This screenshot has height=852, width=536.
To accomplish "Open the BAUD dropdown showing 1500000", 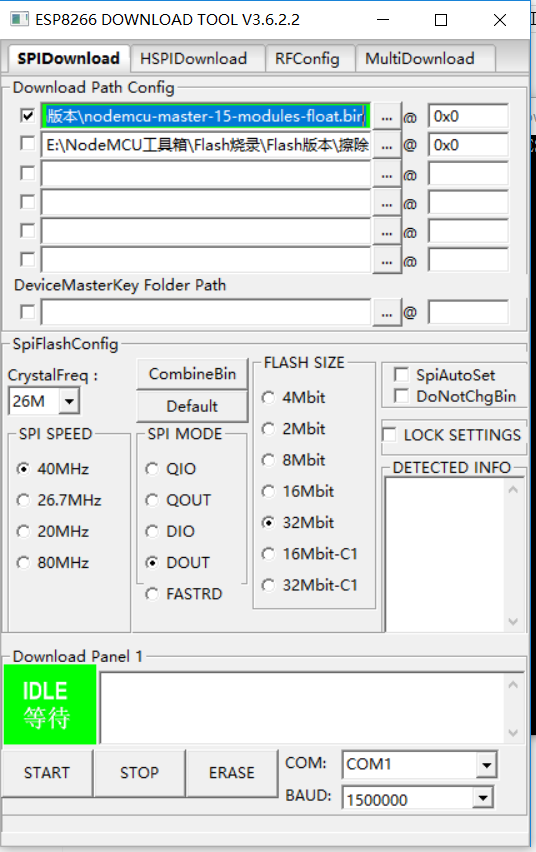I will click(482, 798).
